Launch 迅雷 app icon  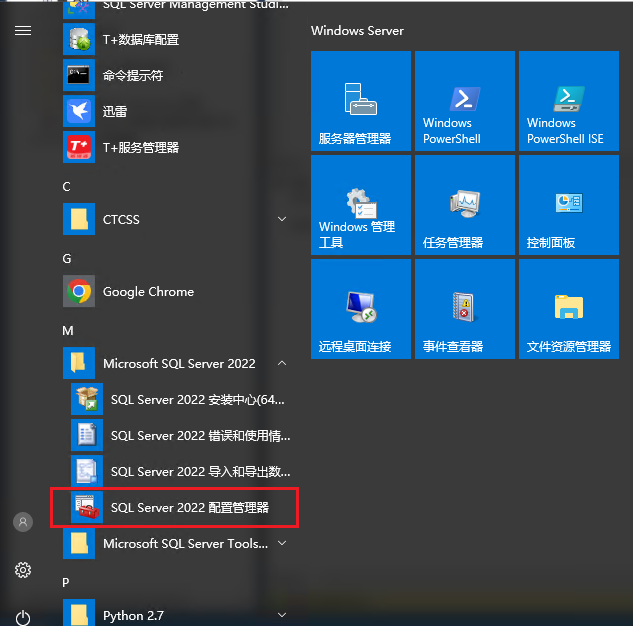coord(79,111)
